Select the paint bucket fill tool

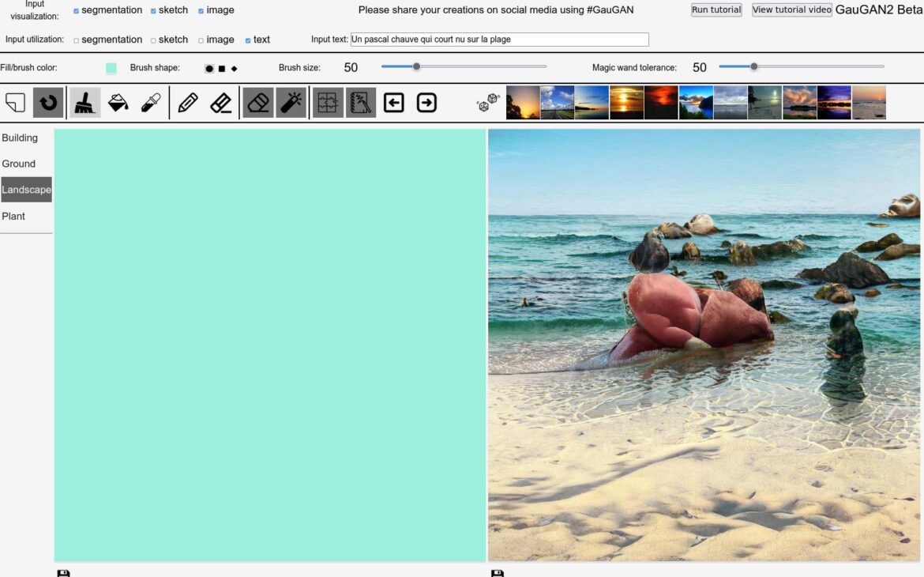coord(118,103)
